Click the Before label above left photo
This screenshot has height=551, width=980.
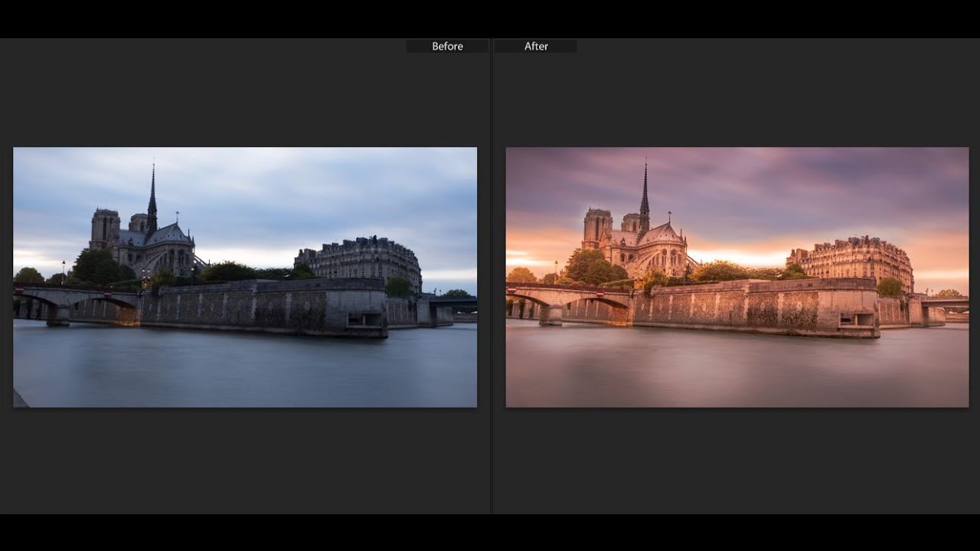(447, 47)
